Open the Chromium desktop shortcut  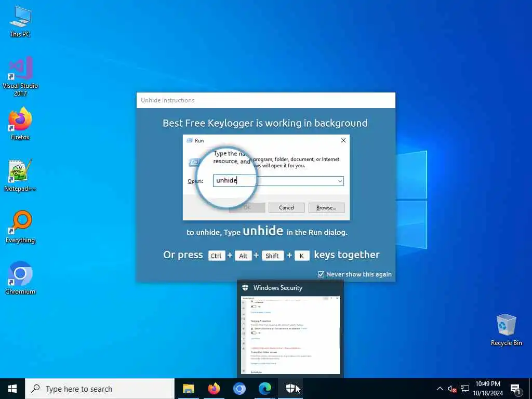[x=20, y=278]
